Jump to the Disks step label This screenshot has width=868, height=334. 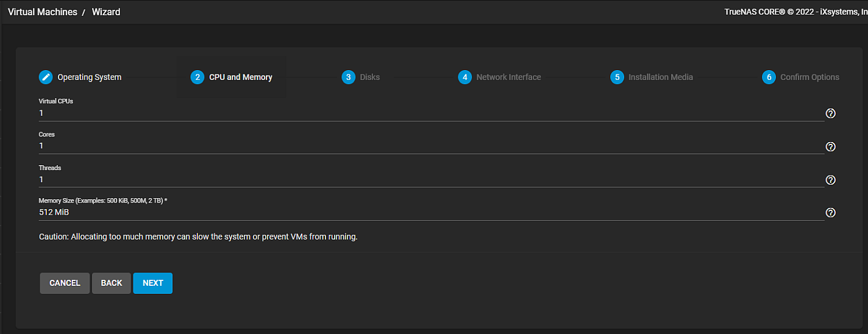[369, 77]
